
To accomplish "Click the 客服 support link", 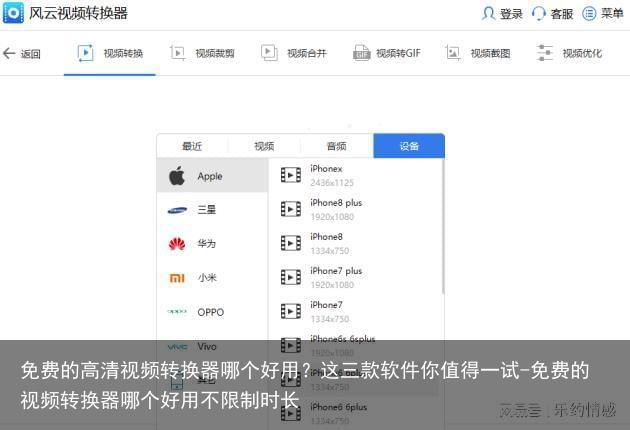I will point(562,14).
